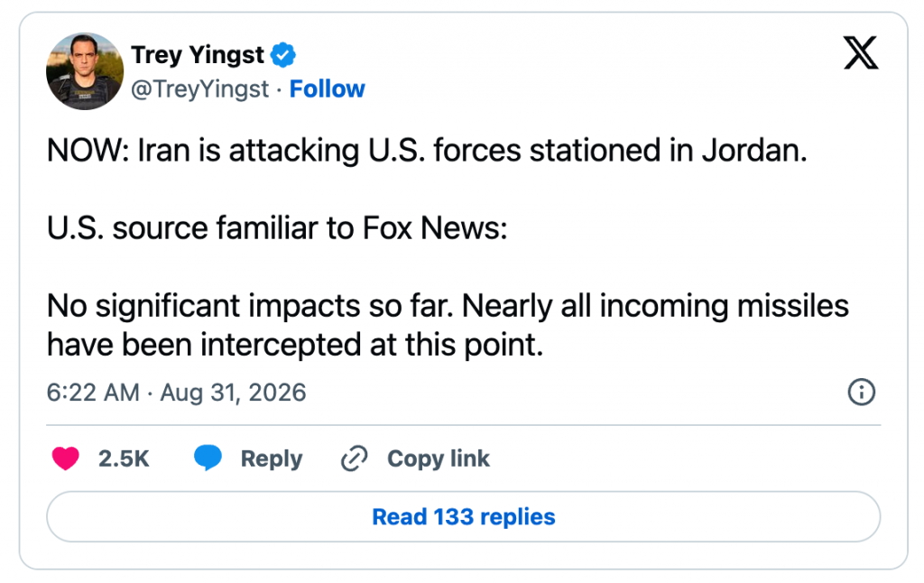Click the Reply text label
This screenshot has height=583, width=924.
point(272,458)
